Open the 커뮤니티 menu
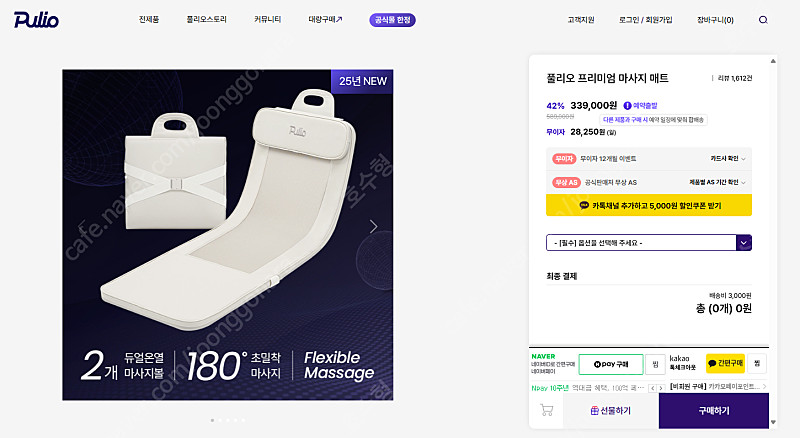Viewport: 800px width, 438px height. 267,20
